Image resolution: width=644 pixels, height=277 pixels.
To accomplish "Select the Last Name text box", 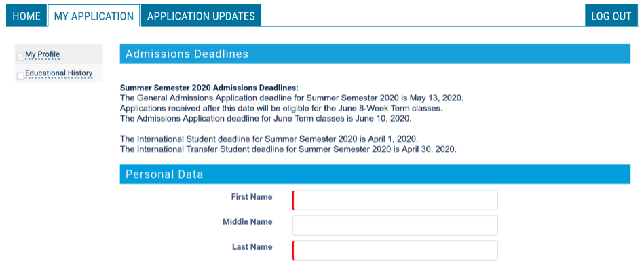I will (x=395, y=251).
